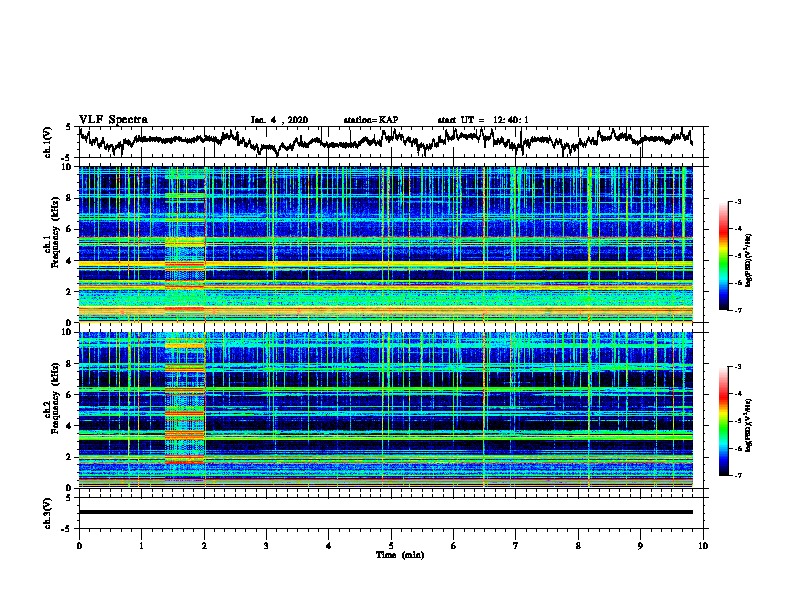Click the "VLF Spectra" plot title

point(113,120)
